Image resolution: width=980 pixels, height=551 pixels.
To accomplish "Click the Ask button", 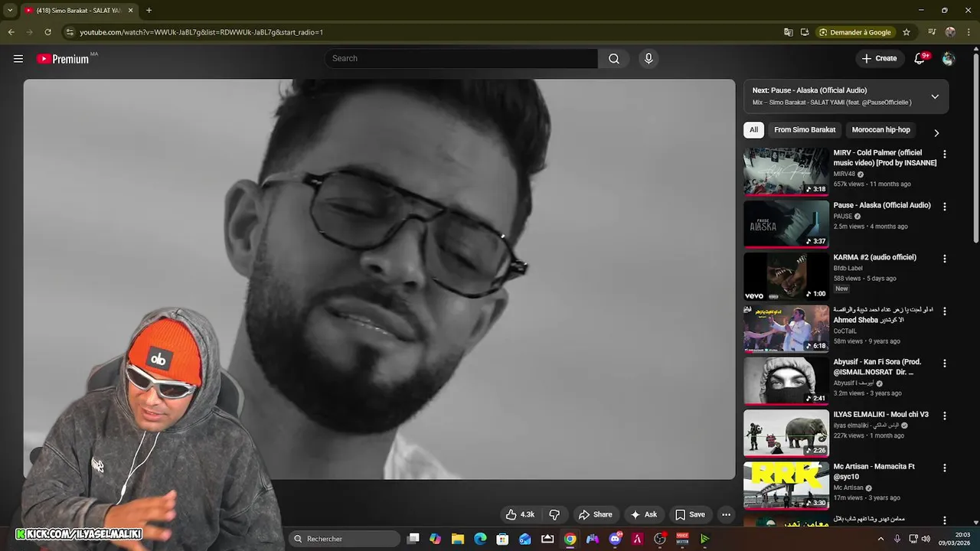I will 643,514.
